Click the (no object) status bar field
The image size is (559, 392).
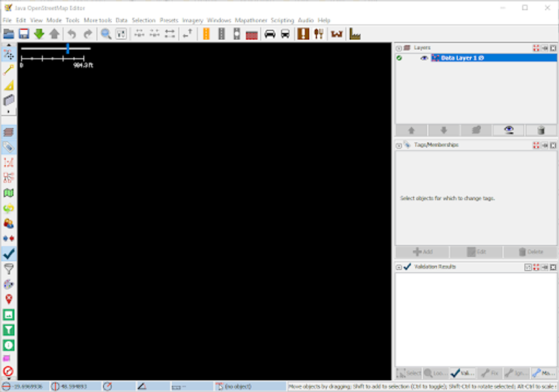[250, 386]
